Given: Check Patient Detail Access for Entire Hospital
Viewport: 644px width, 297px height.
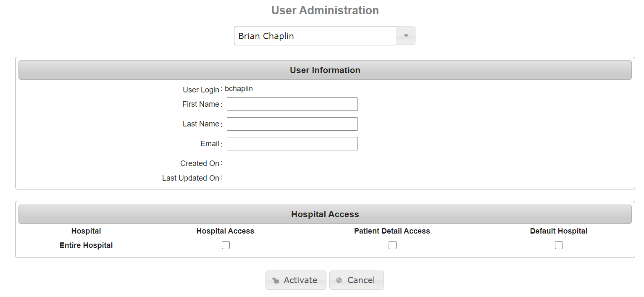Looking at the screenshot, I should point(392,245).
